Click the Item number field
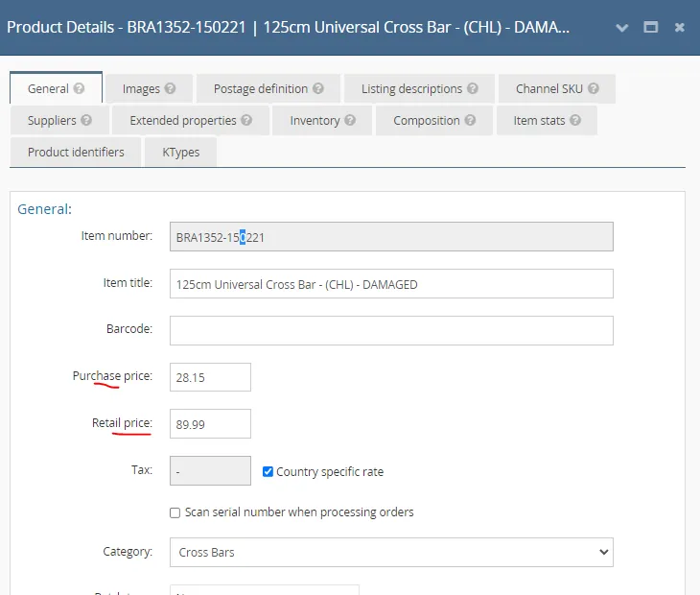 (391, 237)
